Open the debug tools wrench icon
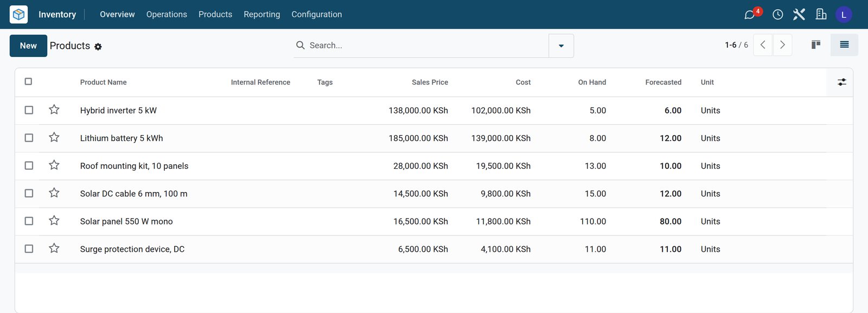The image size is (868, 313). click(x=799, y=15)
